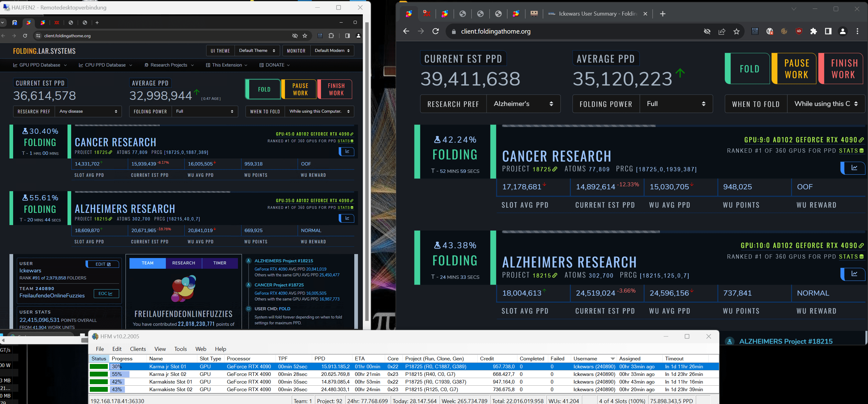Switch to the RESEARCH tab

point(184,263)
